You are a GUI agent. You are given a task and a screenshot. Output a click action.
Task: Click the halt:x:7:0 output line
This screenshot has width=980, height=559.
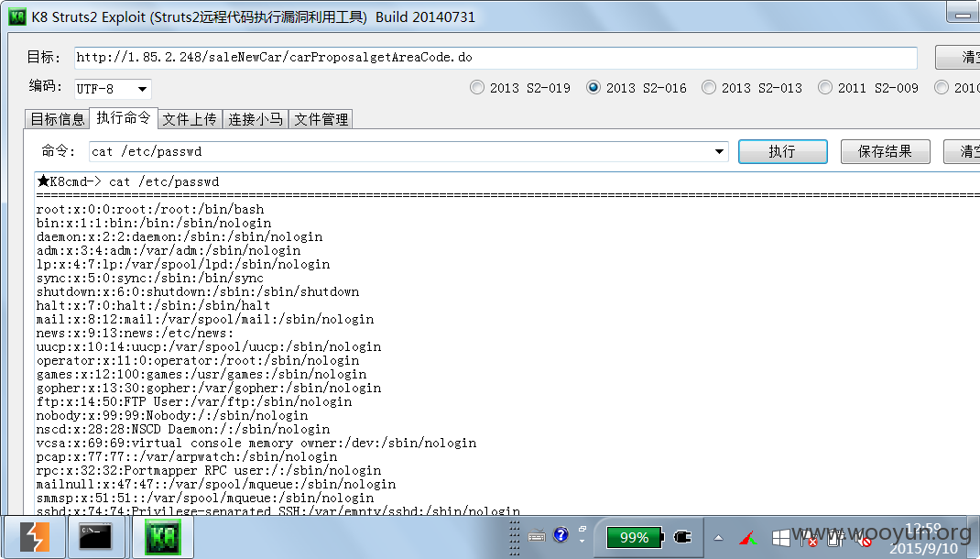click(x=154, y=306)
